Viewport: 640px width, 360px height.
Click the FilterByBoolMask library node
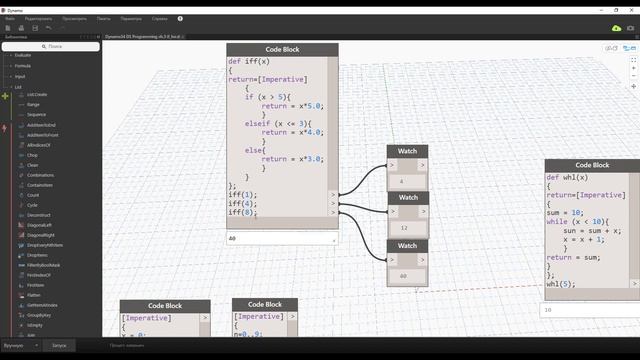[x=43, y=265]
